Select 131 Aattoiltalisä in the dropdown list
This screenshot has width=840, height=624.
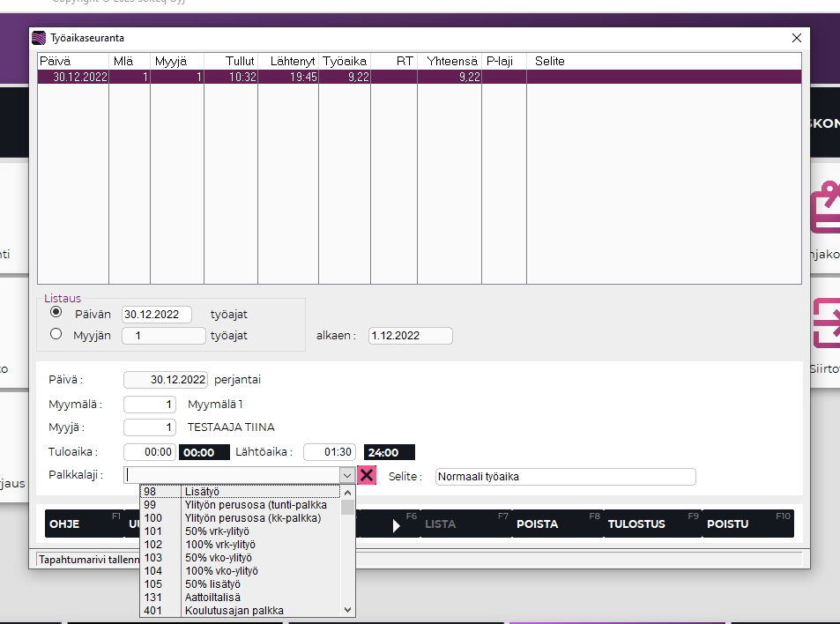[x=240, y=598]
